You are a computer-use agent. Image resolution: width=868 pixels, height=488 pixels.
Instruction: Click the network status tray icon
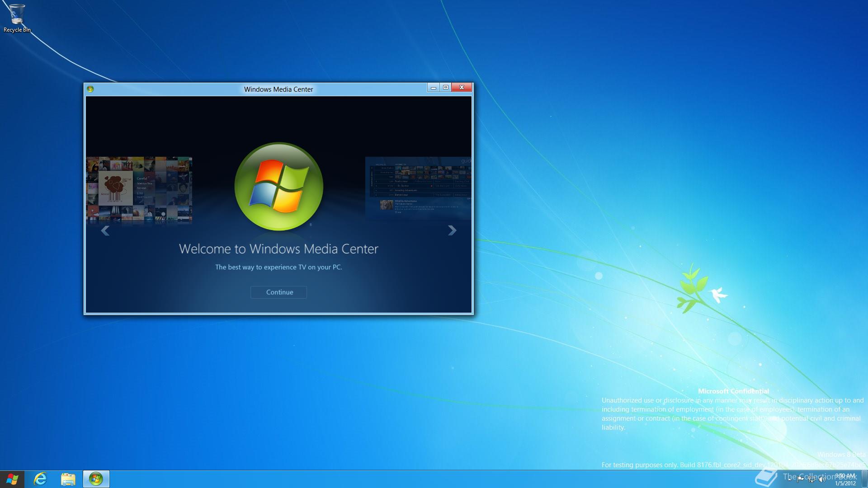click(x=811, y=479)
